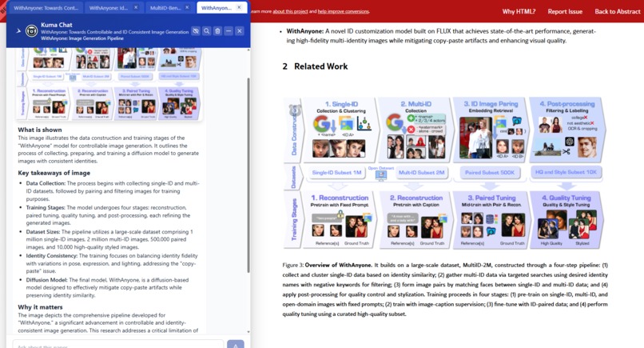Click the send arrow button beside chat input
The width and height of the screenshot is (644, 348).
tap(236, 345)
